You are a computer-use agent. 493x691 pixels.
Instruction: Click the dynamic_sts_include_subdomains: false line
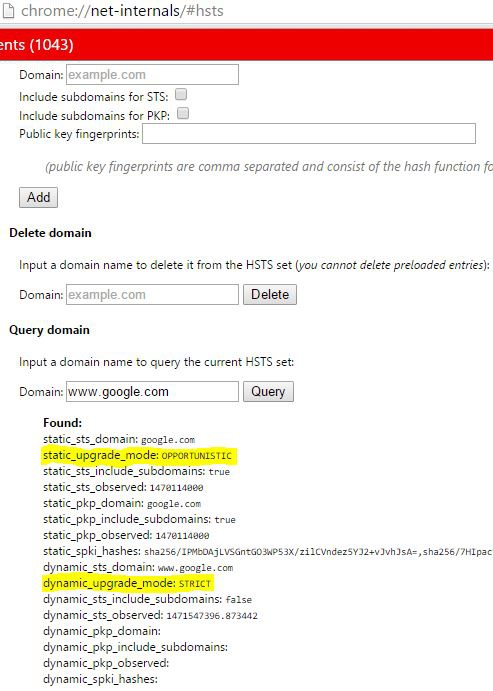pyautogui.click(x=148, y=599)
